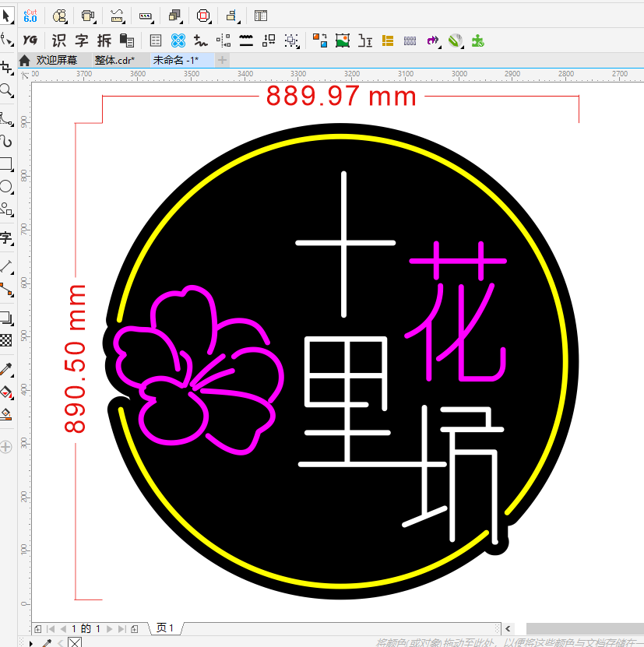Add page after current with right plus icon
The image size is (644, 647).
(x=135, y=629)
